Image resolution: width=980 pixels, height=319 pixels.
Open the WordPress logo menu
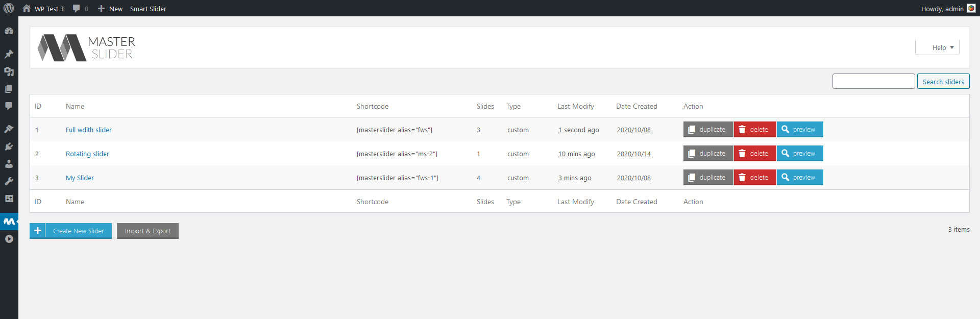(x=9, y=8)
